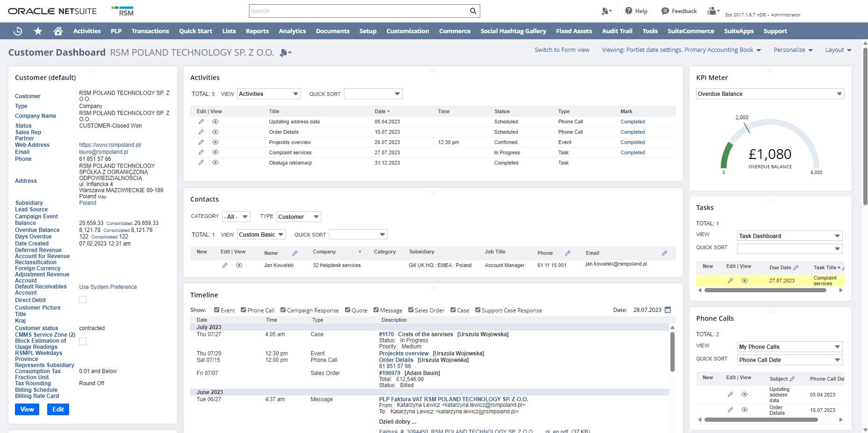Image resolution: width=868 pixels, height=433 pixels.
Task: Click the search magnifier icon
Action: coord(473,11)
